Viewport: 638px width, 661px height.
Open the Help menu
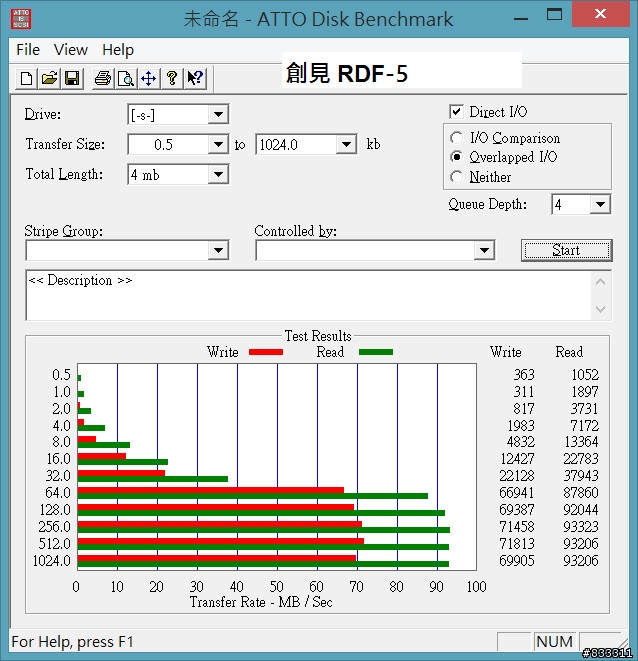(x=118, y=50)
